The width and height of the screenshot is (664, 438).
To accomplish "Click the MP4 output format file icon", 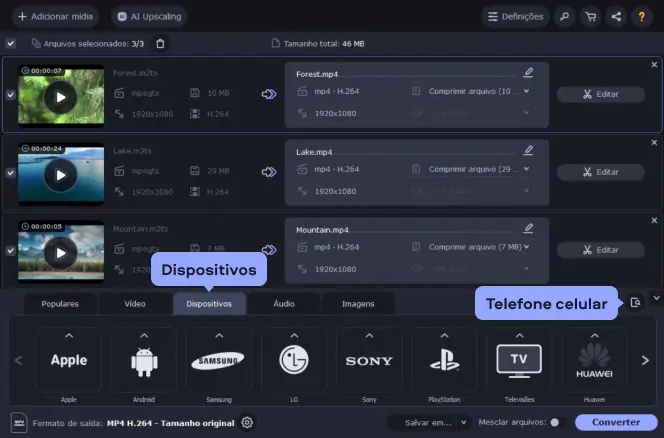I will (19, 422).
